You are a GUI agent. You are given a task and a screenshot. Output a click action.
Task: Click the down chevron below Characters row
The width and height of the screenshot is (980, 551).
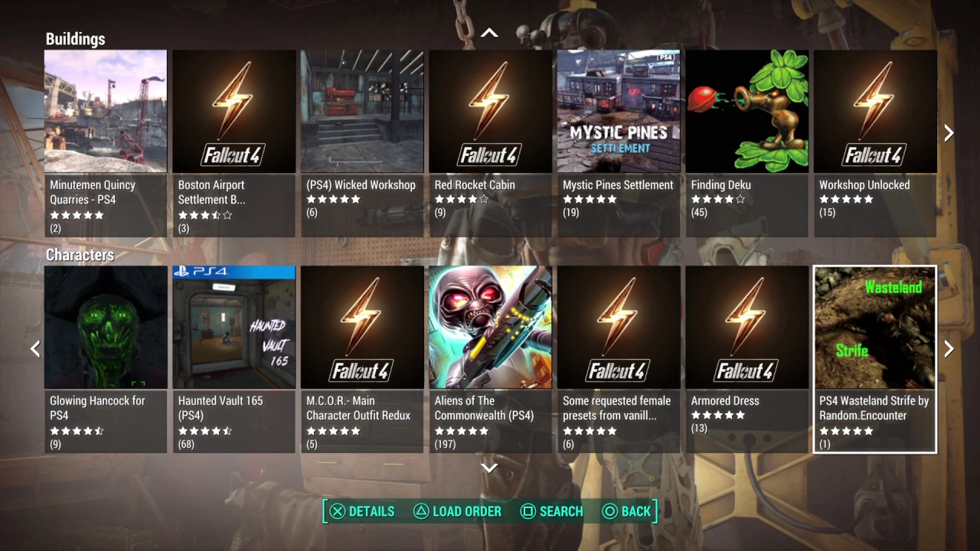[489, 468]
